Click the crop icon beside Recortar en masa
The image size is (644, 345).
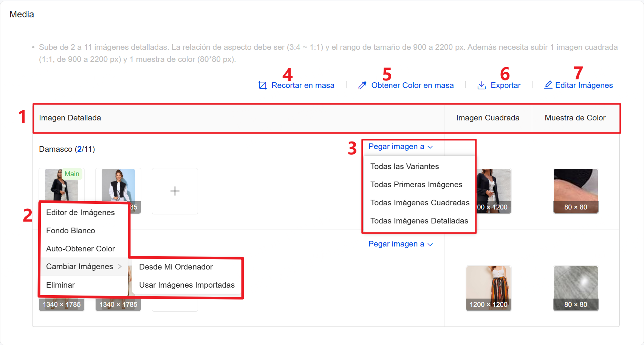pyautogui.click(x=262, y=85)
